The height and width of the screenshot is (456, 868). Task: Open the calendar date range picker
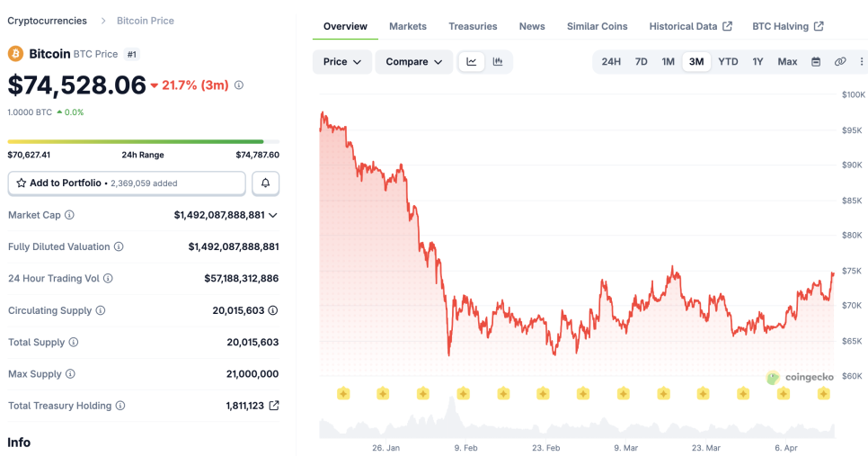816,62
